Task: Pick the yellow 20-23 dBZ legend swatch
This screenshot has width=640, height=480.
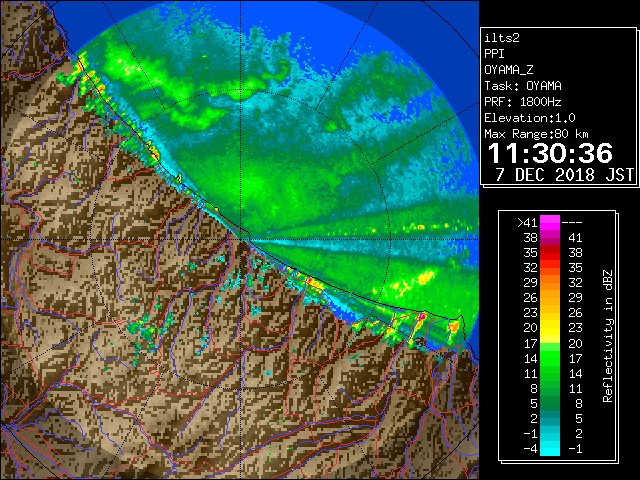Action: (x=550, y=328)
